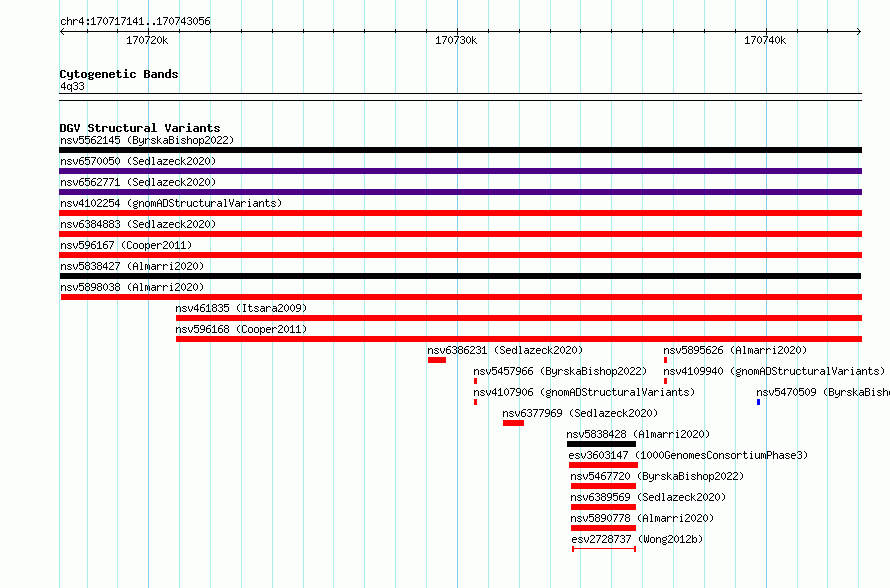Select the red esv3603147 variant bar
This screenshot has width=890, height=588.
coord(603,465)
